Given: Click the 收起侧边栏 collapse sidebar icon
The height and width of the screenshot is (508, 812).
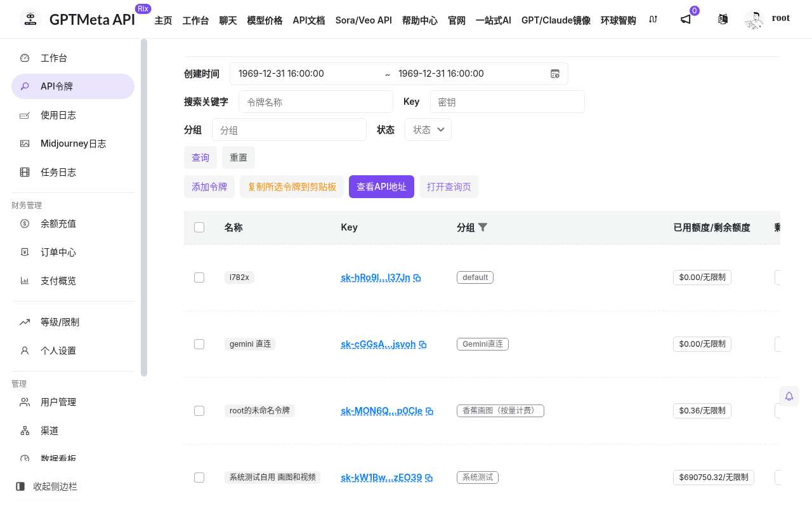Looking at the screenshot, I should tap(20, 486).
